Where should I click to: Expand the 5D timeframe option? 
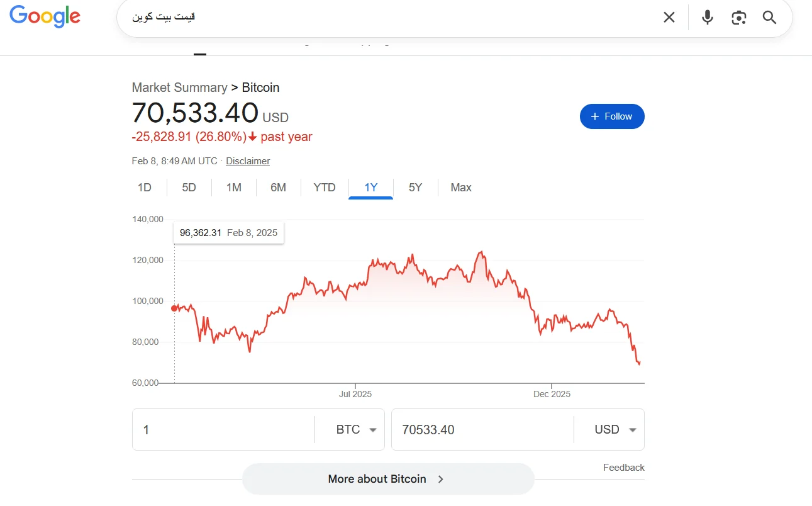[x=189, y=187]
